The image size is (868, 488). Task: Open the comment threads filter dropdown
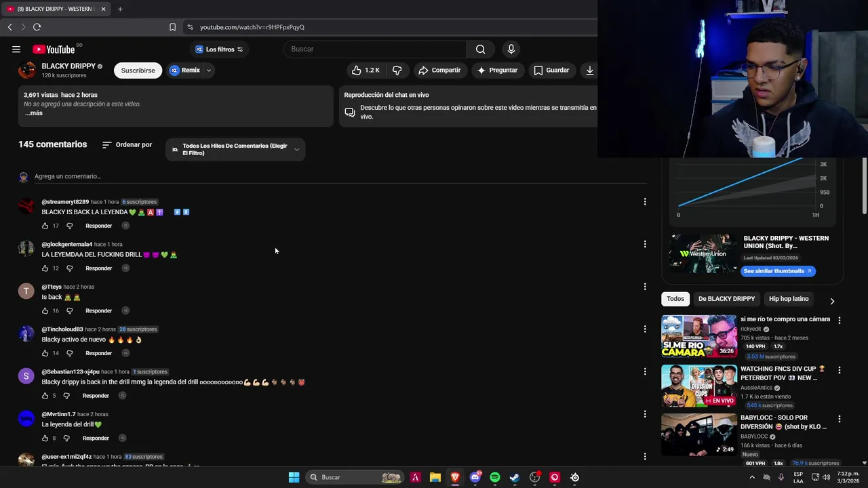click(x=235, y=149)
